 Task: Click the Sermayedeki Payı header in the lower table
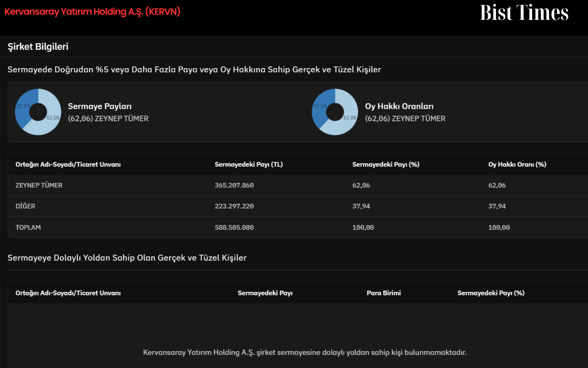265,293
